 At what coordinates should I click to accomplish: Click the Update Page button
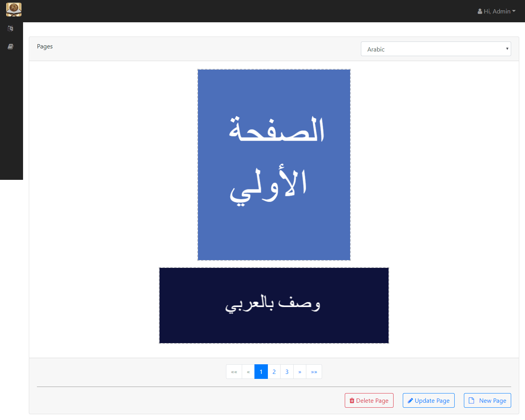[x=429, y=400]
